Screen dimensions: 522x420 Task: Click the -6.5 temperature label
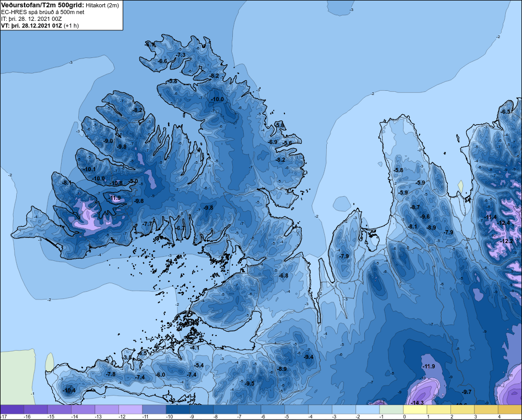(x=506, y=112)
